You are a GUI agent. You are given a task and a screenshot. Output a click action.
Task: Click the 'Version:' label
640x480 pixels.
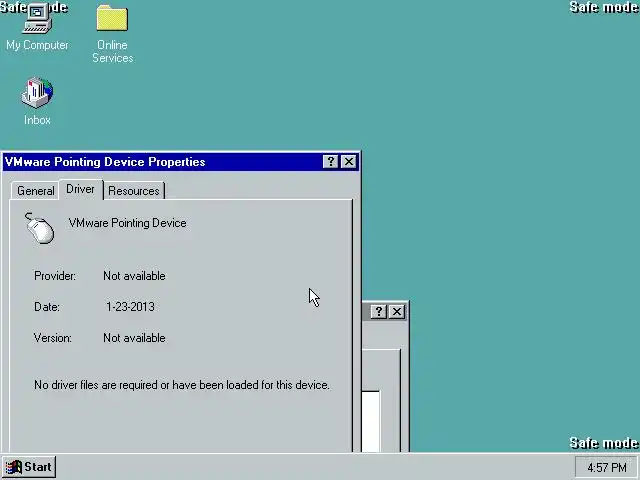pyautogui.click(x=53, y=338)
